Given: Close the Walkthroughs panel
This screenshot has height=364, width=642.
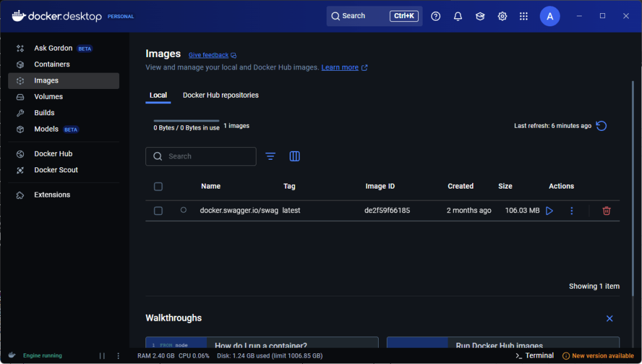Looking at the screenshot, I should [609, 319].
